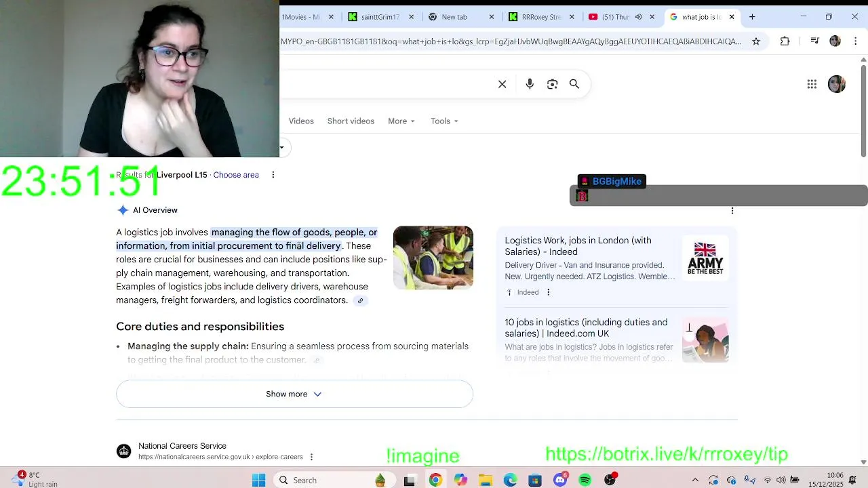Open the Chrome profile avatar in toolbar
The height and width of the screenshot is (488, 868).
(835, 41)
